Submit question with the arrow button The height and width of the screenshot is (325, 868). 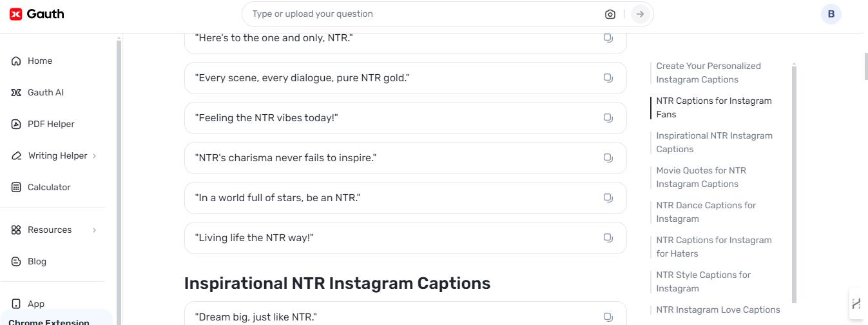(x=640, y=14)
